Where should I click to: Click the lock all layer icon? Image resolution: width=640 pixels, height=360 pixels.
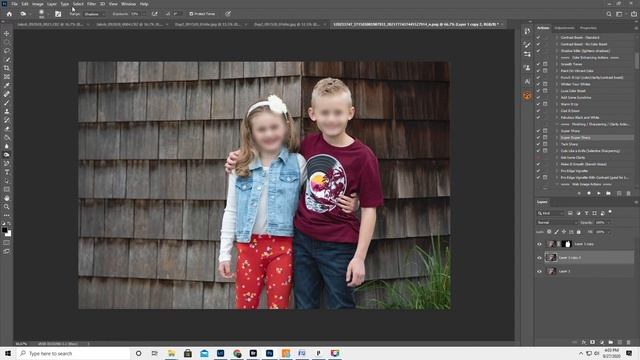click(x=578, y=232)
